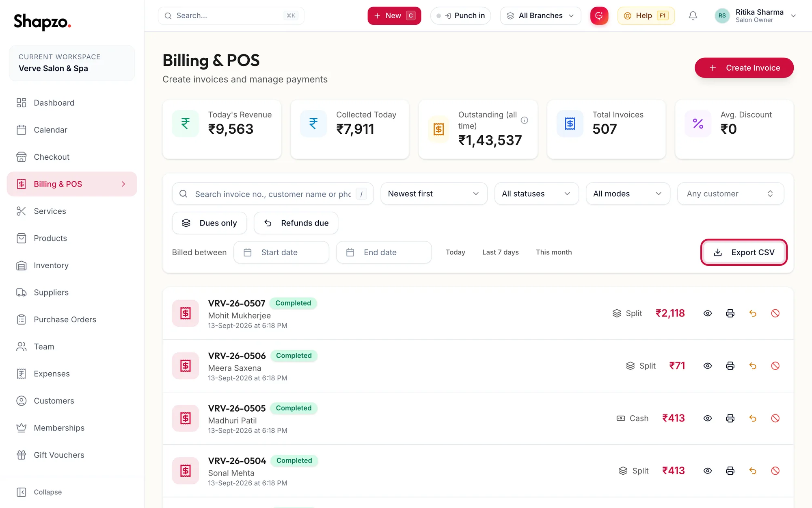
Task: Open Gift Vouchers in the sidebar
Action: [72, 455]
